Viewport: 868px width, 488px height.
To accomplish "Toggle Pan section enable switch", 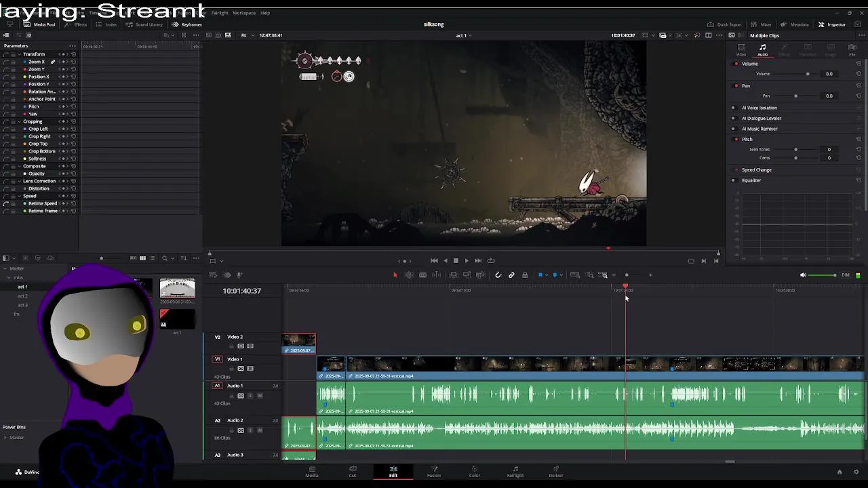I will 736,86.
